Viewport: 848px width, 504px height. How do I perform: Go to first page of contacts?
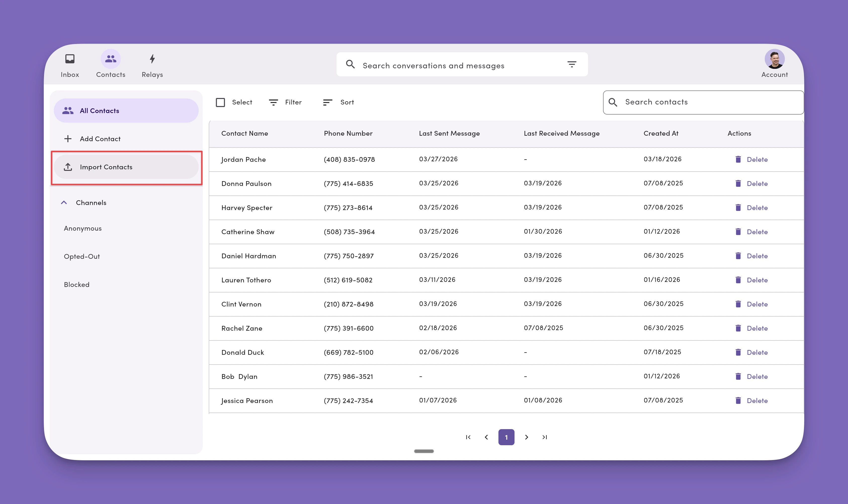click(x=468, y=437)
